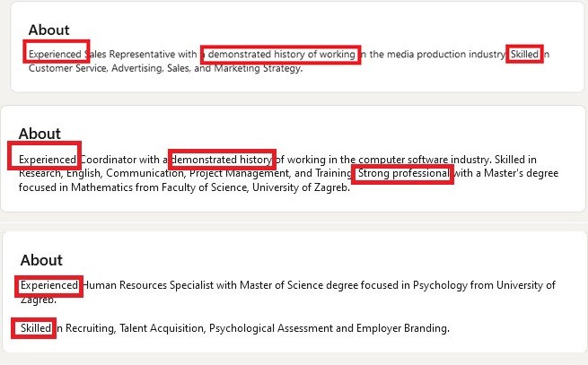The height and width of the screenshot is (365, 588).
Task: Click highlighted 'Experienced' before Sales Representative
Action: tap(57, 51)
